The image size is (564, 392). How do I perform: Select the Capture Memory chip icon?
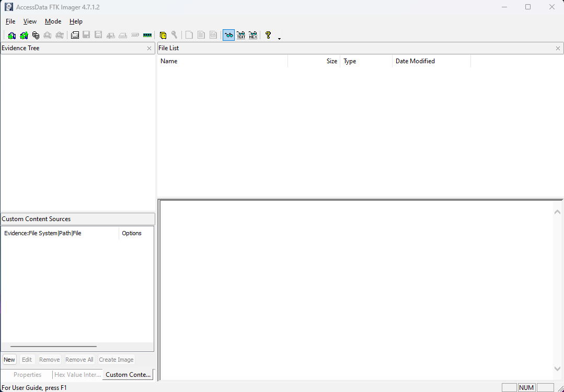click(x=147, y=35)
